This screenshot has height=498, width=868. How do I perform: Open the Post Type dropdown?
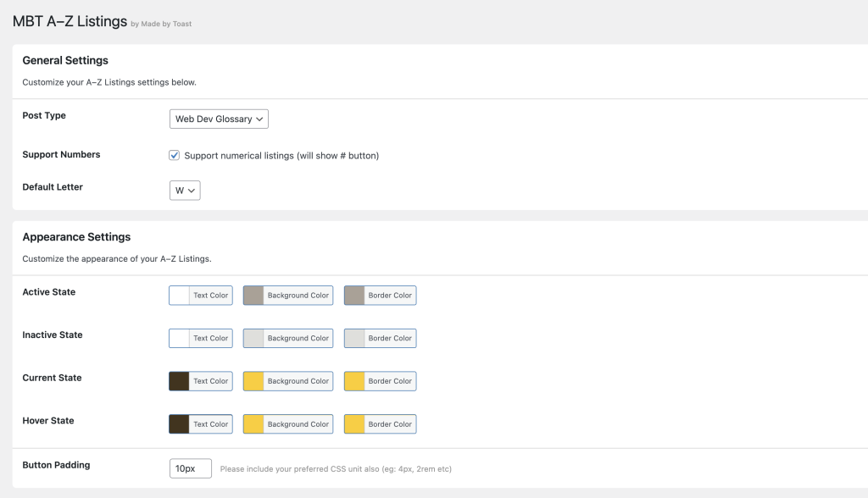coord(219,119)
